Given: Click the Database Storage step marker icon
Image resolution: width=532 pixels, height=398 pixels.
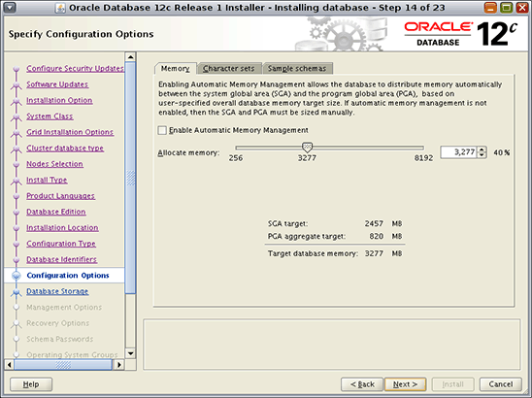Looking at the screenshot, I should pos(16,291).
